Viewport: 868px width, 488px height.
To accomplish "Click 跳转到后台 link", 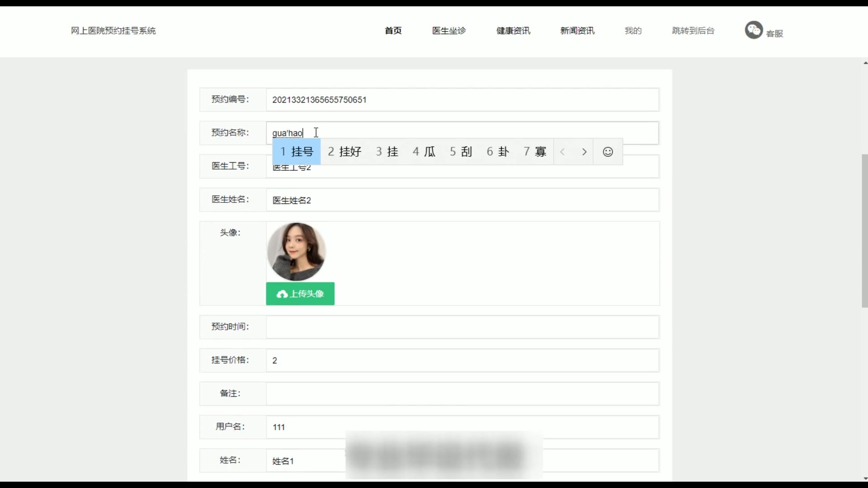I will (693, 31).
